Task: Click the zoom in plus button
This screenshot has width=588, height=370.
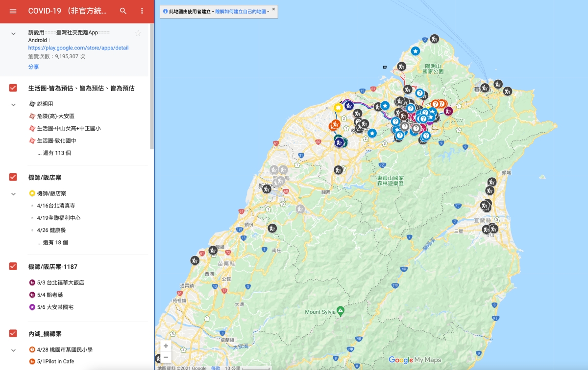Action: 166,346
